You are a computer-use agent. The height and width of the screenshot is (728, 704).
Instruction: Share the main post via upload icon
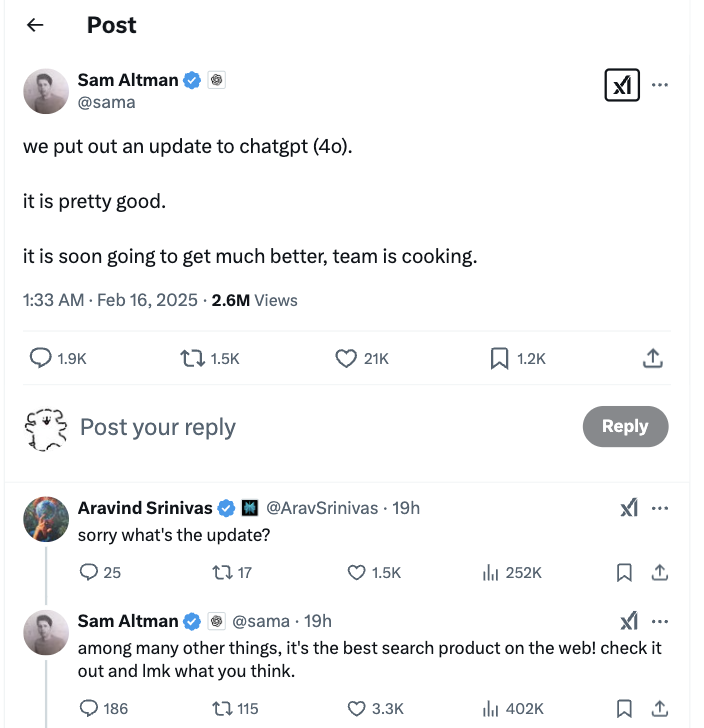651,358
